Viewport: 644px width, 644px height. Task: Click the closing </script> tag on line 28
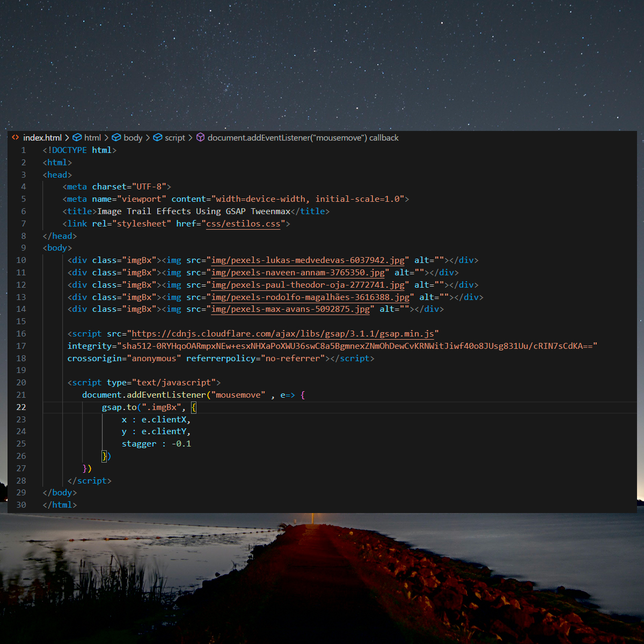(x=90, y=481)
